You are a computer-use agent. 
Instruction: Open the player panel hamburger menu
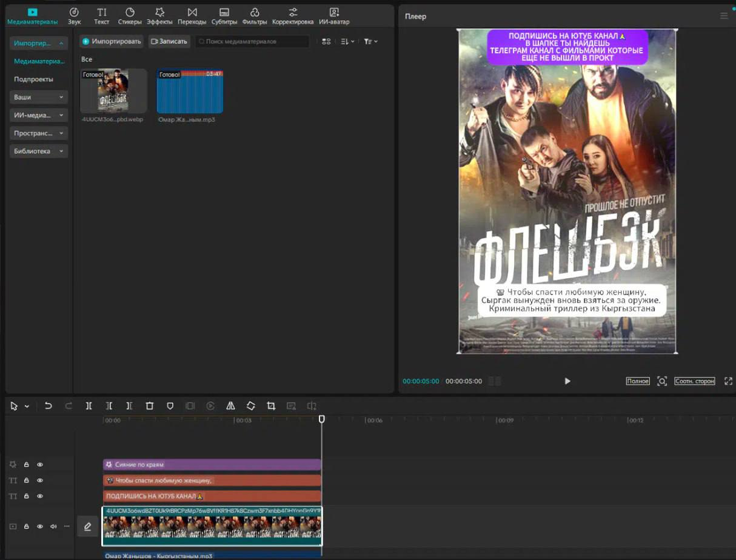[x=724, y=16]
